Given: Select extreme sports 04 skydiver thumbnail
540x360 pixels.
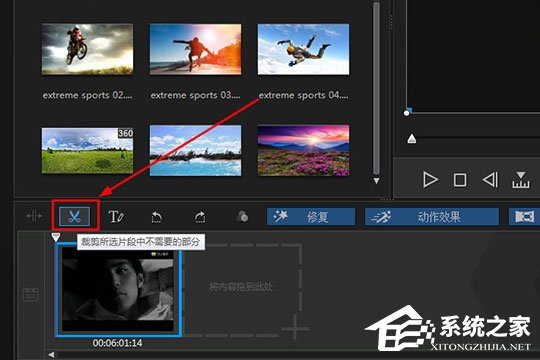Looking at the screenshot, I should click(x=303, y=49).
